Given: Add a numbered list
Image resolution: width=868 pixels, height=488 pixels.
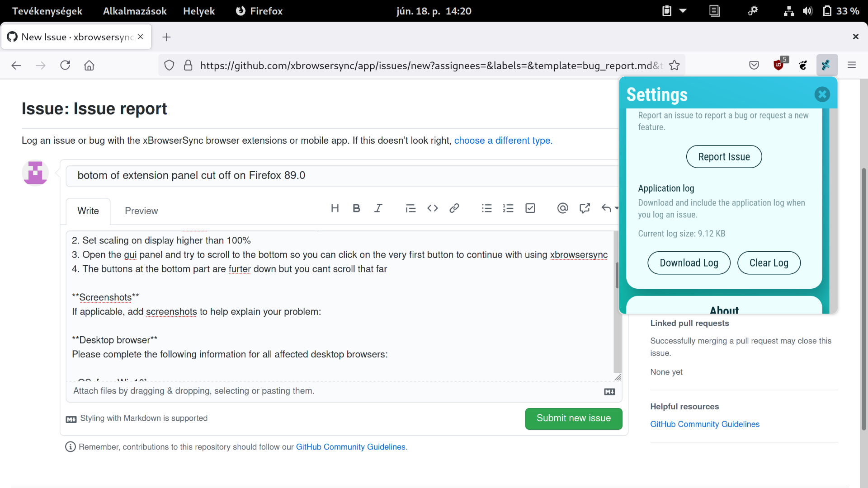Looking at the screenshot, I should pyautogui.click(x=508, y=208).
